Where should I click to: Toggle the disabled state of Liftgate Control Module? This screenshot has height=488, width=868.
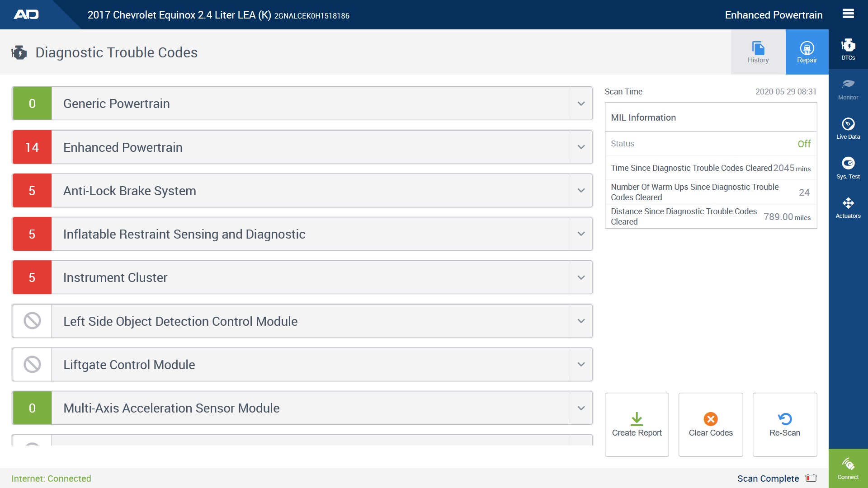tap(32, 364)
